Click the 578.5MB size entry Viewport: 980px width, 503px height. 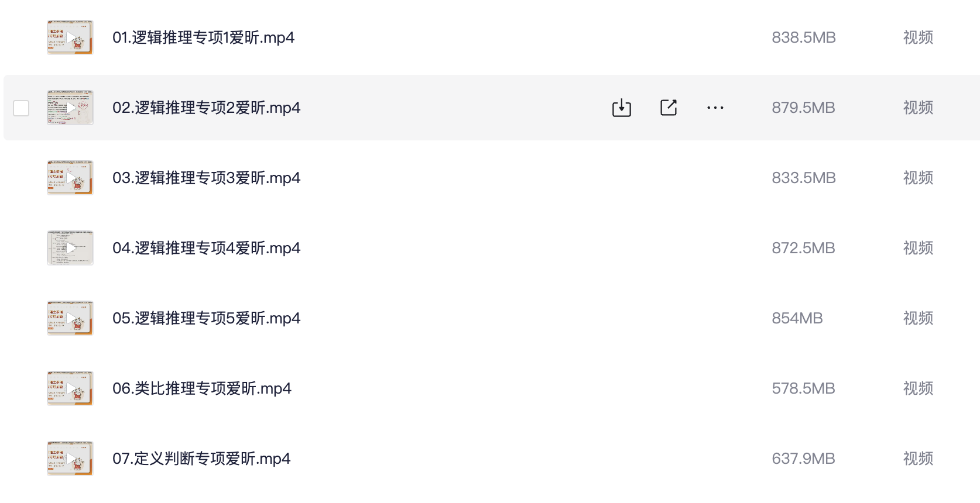coord(803,388)
